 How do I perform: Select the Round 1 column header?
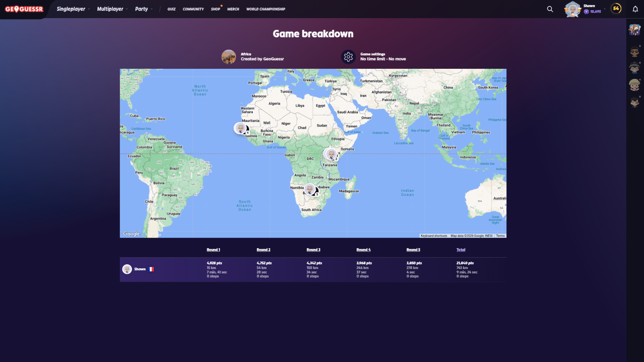click(213, 250)
